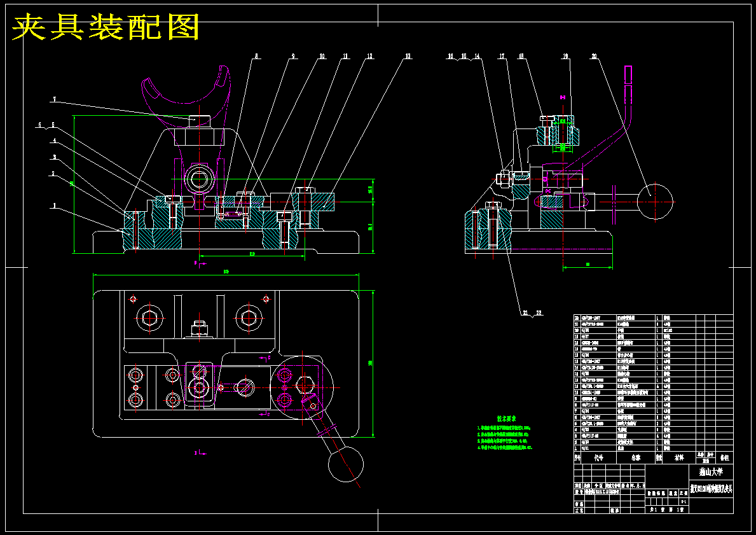This screenshot has height=535, width=756.
Task: Select part balloon number 17
Action: point(502,57)
